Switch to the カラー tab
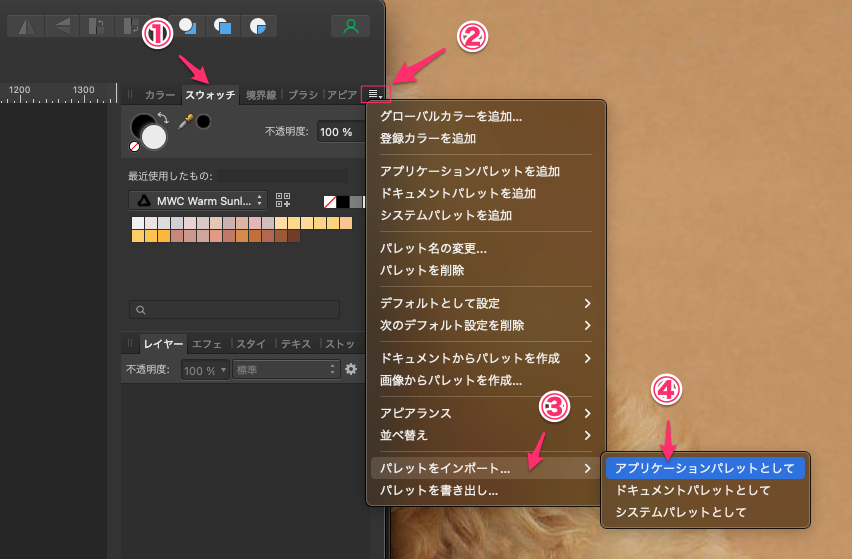 point(160,95)
